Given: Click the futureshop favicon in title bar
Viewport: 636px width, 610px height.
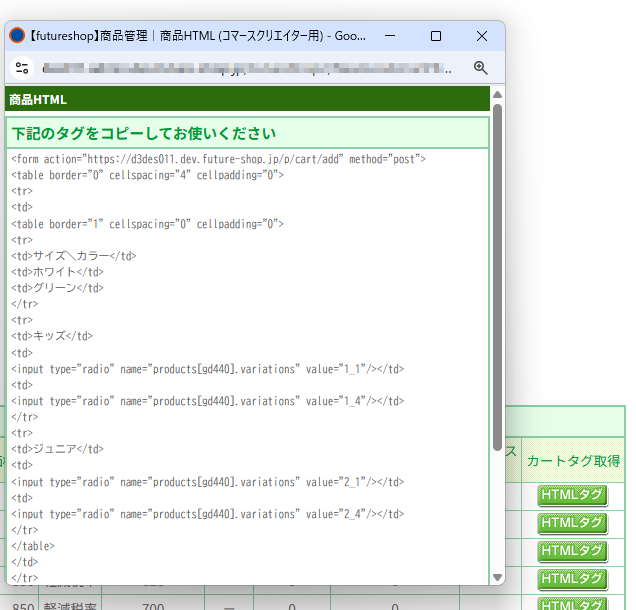Looking at the screenshot, I should (17, 36).
